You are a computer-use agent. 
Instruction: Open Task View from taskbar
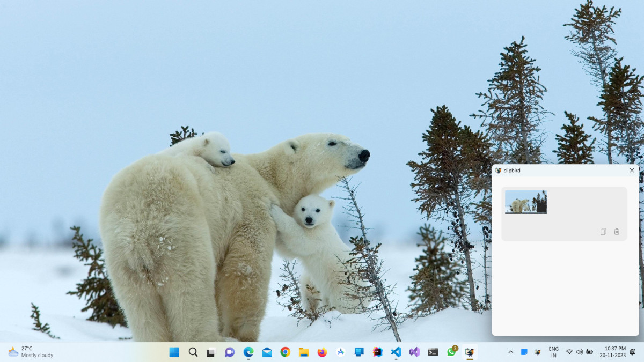click(211, 352)
